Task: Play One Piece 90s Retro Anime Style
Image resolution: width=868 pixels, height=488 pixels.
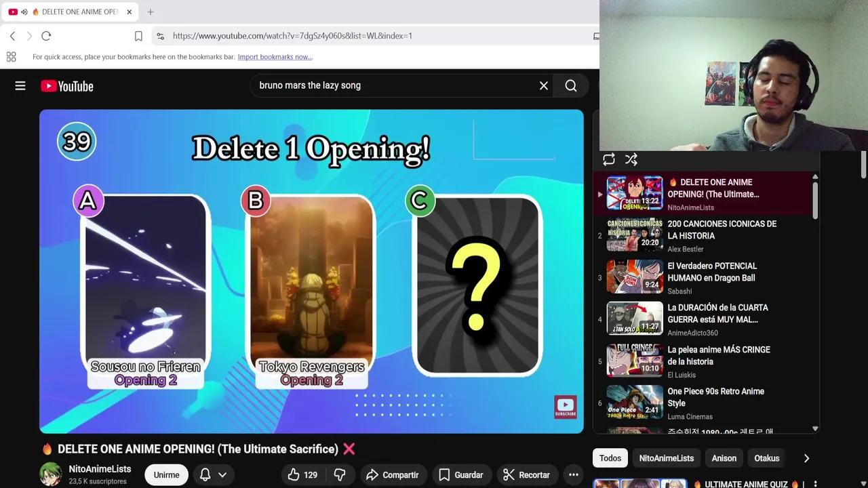Action: (703, 403)
